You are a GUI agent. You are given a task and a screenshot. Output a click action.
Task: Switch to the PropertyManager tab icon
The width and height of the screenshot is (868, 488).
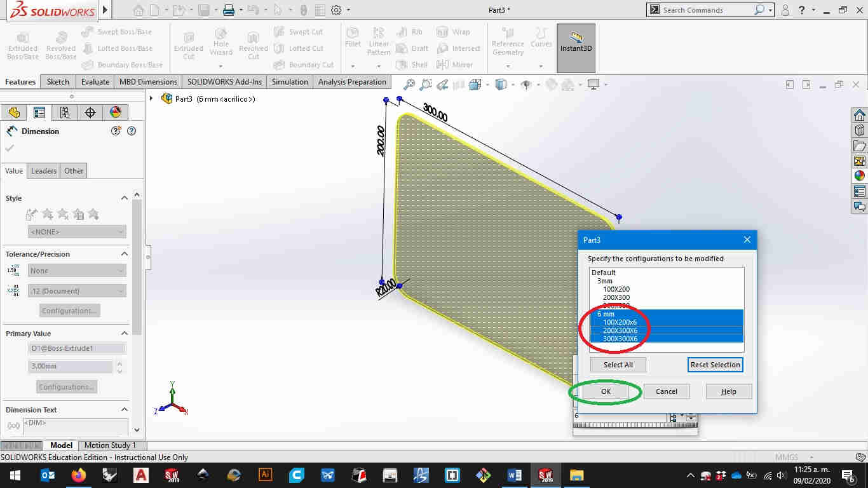[x=39, y=112]
